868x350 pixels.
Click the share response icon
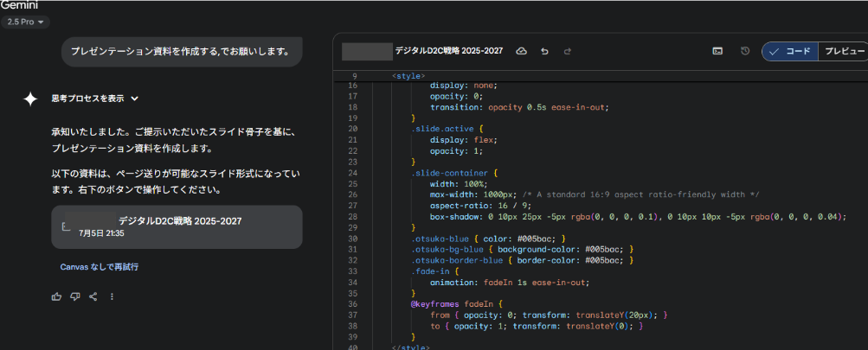tap(93, 296)
